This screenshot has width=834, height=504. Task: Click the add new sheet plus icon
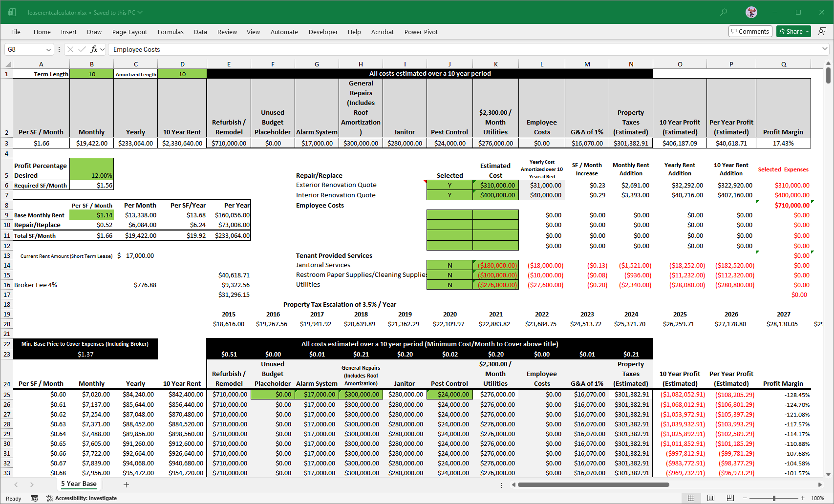(x=126, y=484)
